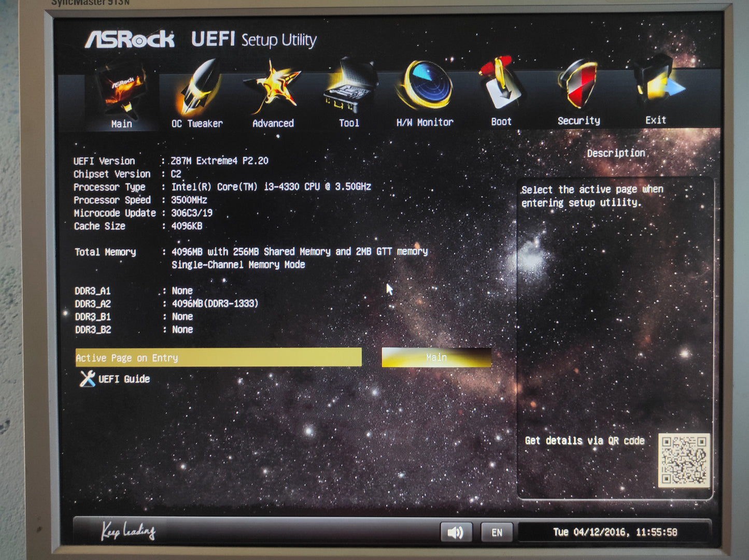Click the date and time display
749x560 pixels.
615,532
